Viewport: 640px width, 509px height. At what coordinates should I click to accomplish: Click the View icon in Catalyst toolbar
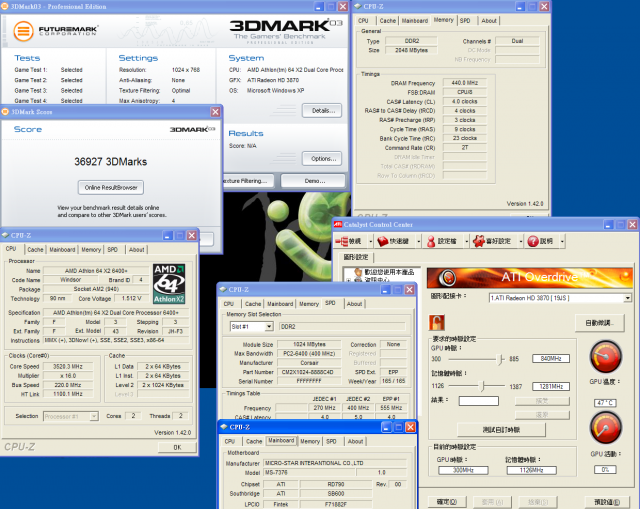(x=341, y=241)
